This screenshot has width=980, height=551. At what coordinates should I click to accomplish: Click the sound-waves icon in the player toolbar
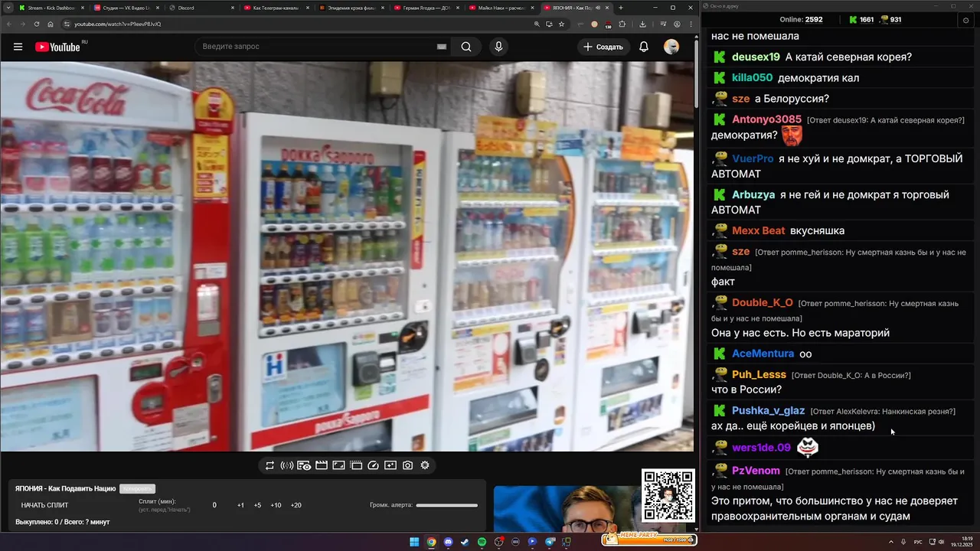(x=287, y=465)
